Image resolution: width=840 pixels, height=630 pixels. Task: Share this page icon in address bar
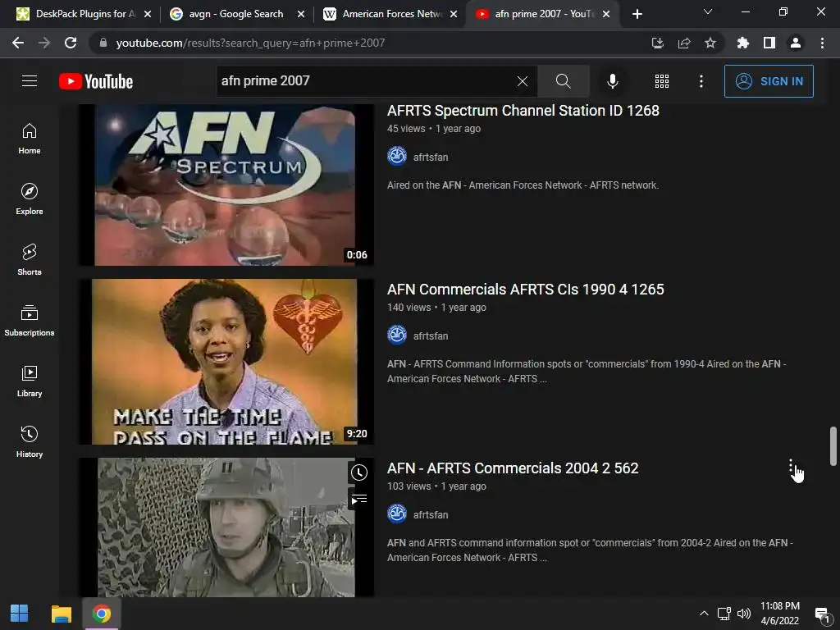click(684, 43)
